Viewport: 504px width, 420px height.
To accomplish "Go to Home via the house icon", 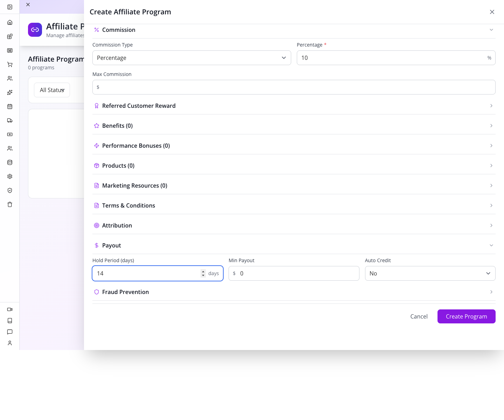I will point(10,22).
